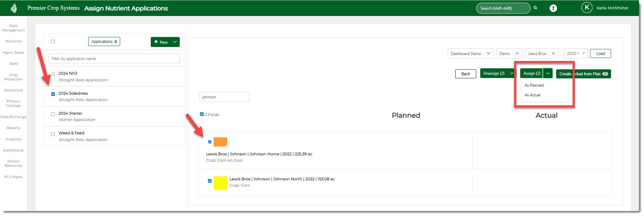Viewport: 644px width, 216px height.
Task: Open the user profile avatar K
Action: pos(587,8)
